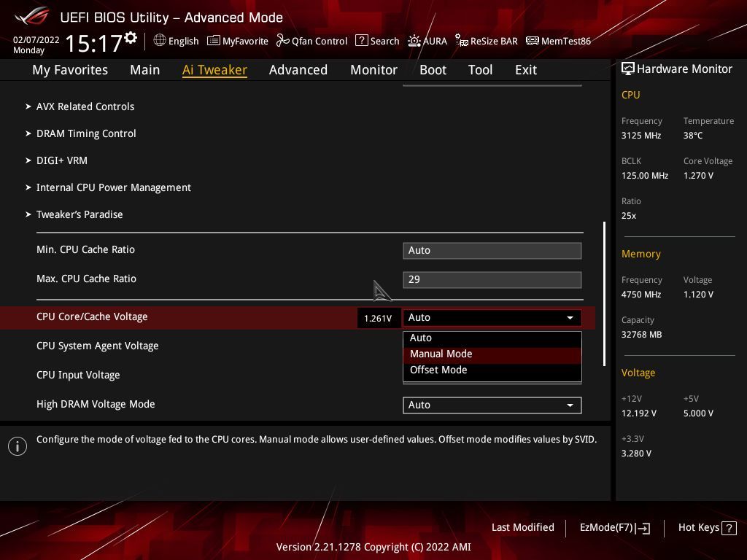This screenshot has width=747, height=560.
Task: Open the High DRAM Voltage Mode dropdown
Action: (492, 405)
